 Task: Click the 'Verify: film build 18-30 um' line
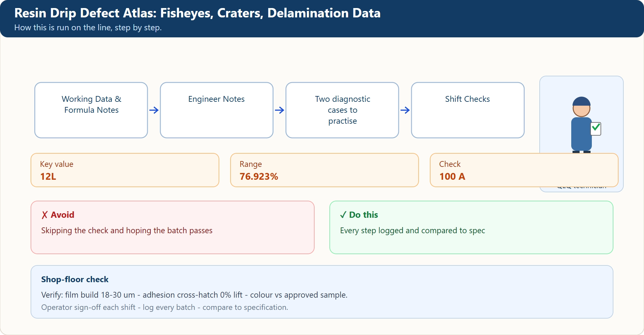tap(194, 295)
